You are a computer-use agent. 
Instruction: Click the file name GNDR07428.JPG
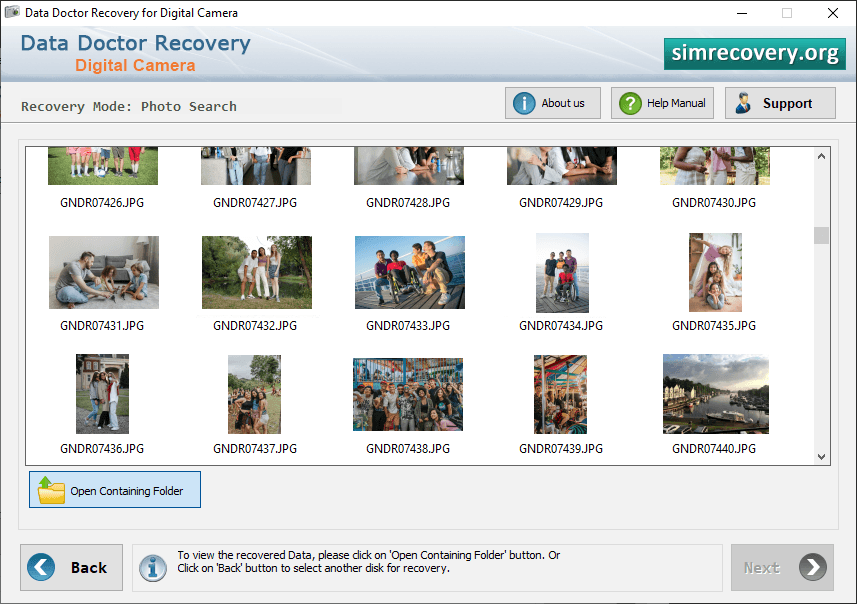[x=408, y=203]
